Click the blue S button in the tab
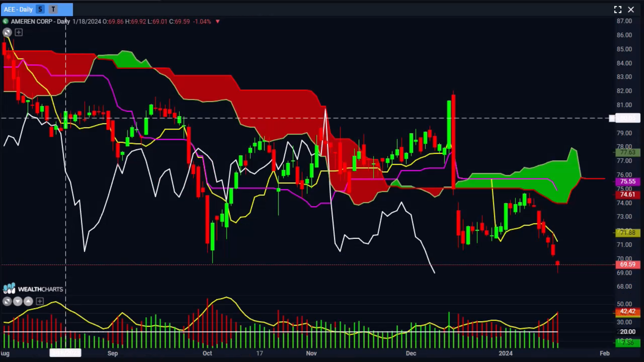The width and height of the screenshot is (644, 362). [40, 9]
